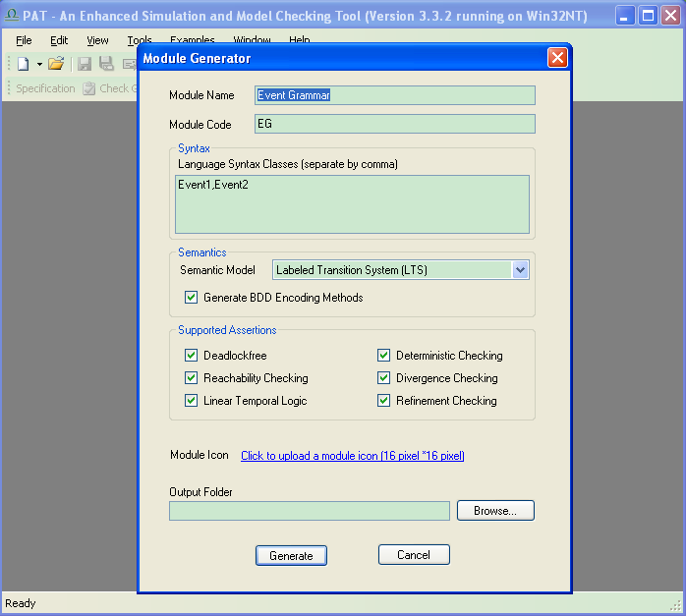The width and height of the screenshot is (686, 616).
Task: Click the Browse... button
Action: coord(495,511)
